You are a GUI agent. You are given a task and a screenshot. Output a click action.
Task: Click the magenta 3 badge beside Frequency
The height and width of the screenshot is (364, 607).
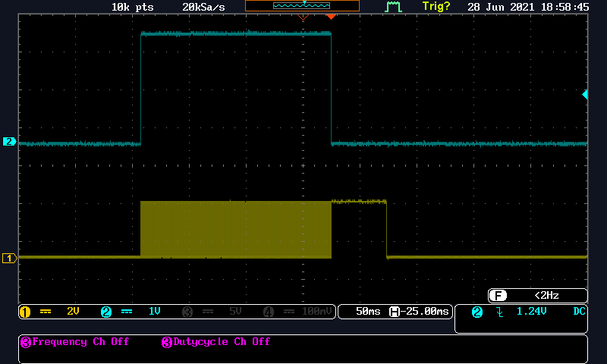[x=26, y=342]
